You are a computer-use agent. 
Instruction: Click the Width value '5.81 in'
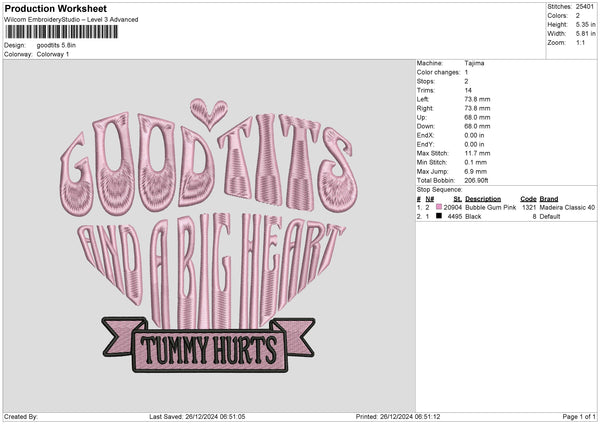[585, 34]
